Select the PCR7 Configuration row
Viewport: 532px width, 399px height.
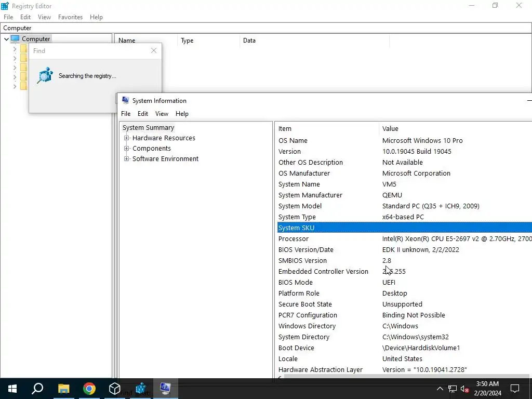pos(404,315)
